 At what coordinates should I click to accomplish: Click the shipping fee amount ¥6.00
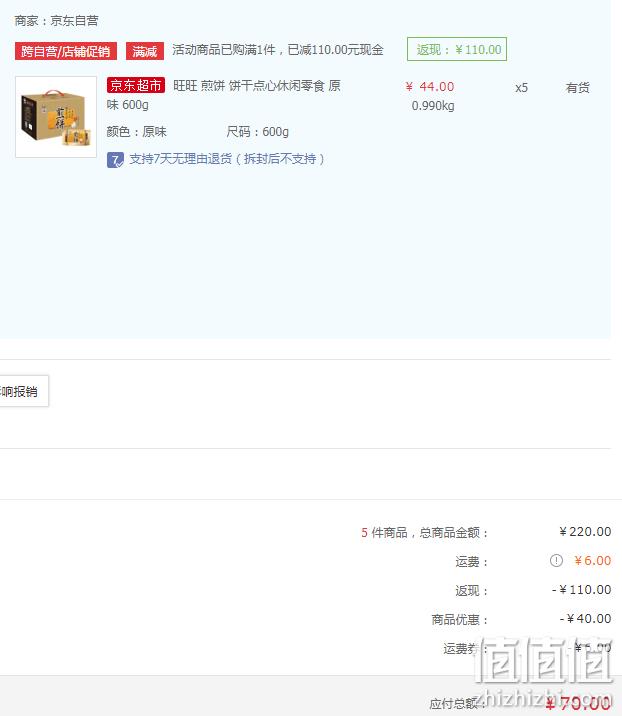(592, 561)
